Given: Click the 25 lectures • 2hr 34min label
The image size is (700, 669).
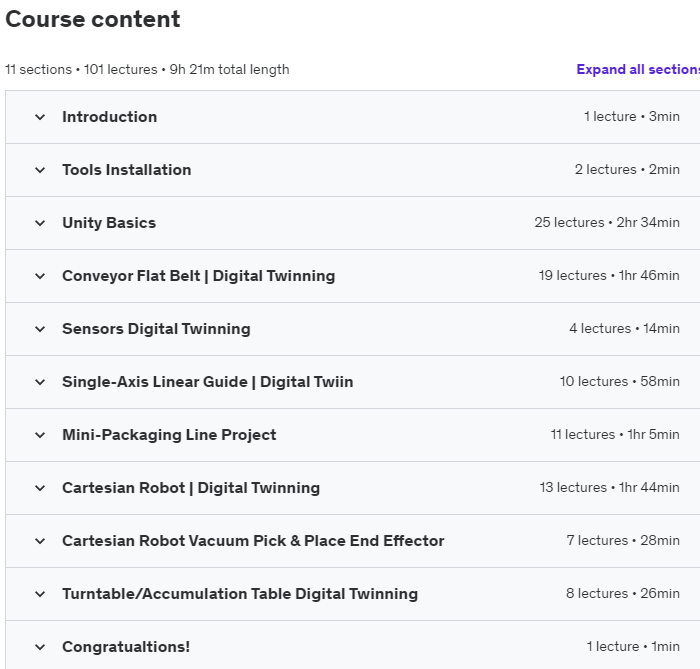Looking at the screenshot, I should coord(607,223).
